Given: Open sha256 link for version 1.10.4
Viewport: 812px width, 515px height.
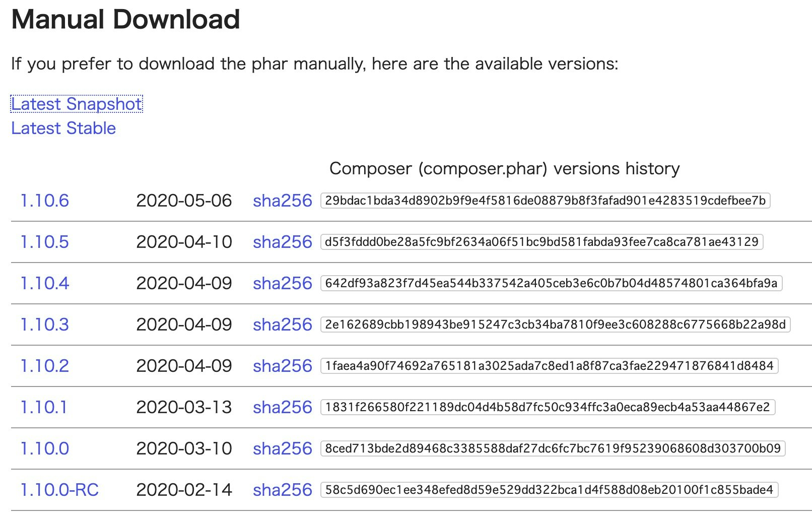Looking at the screenshot, I should (x=283, y=283).
